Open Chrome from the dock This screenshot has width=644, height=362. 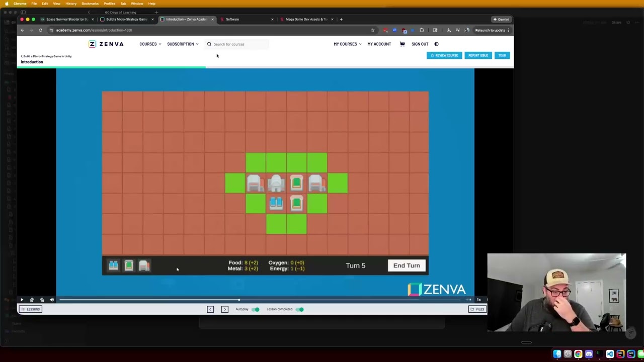coord(578,354)
